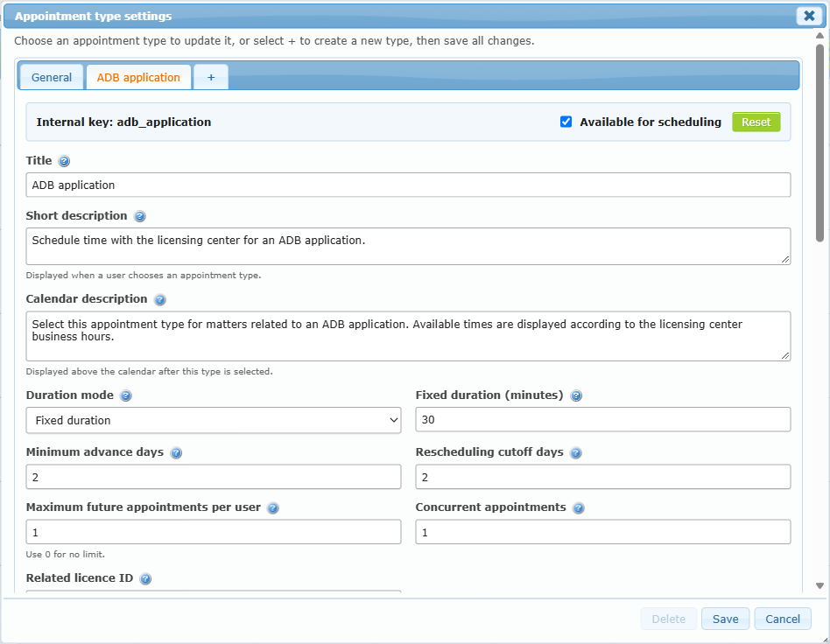This screenshot has height=644, width=830.
Task: Click into the Short description text area
Action: 408,247
